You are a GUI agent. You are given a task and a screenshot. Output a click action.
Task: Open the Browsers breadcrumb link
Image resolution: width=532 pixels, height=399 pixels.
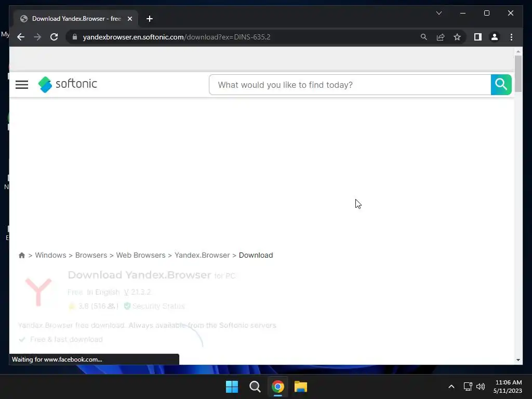pos(91,255)
